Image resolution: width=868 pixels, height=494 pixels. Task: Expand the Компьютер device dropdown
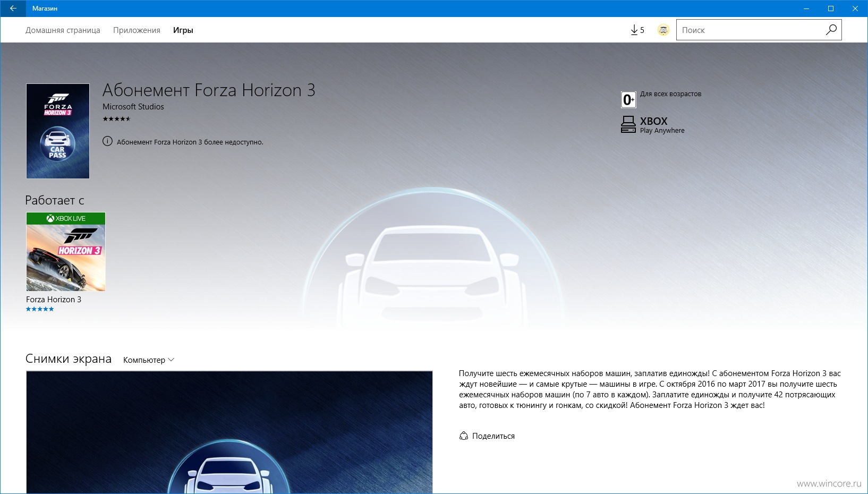(149, 360)
